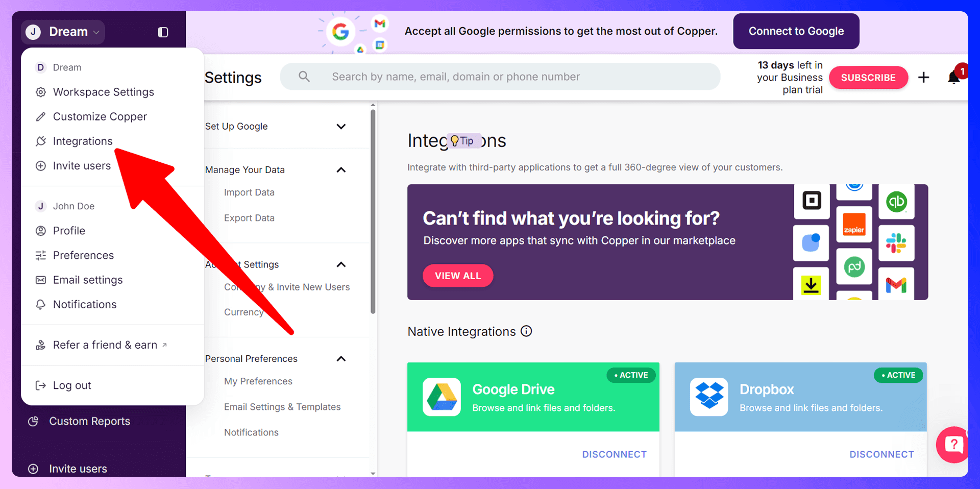
Task: Click the plus add-new icon
Action: [x=923, y=78]
